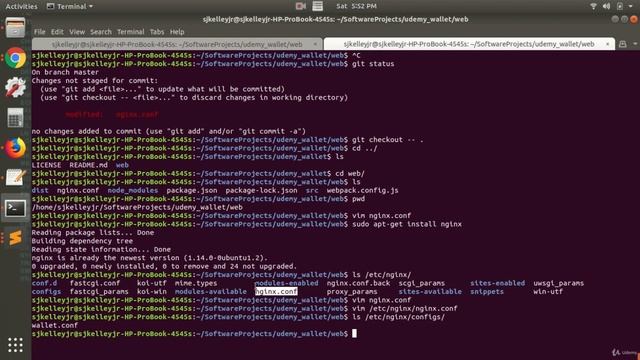Click uwsgi_params file name

coord(558,283)
